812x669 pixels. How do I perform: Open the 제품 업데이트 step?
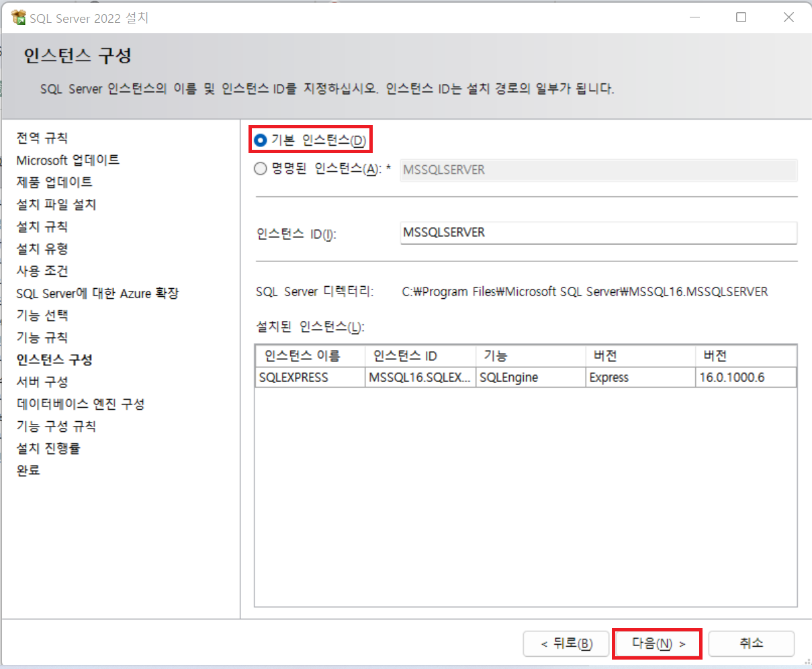point(54,182)
